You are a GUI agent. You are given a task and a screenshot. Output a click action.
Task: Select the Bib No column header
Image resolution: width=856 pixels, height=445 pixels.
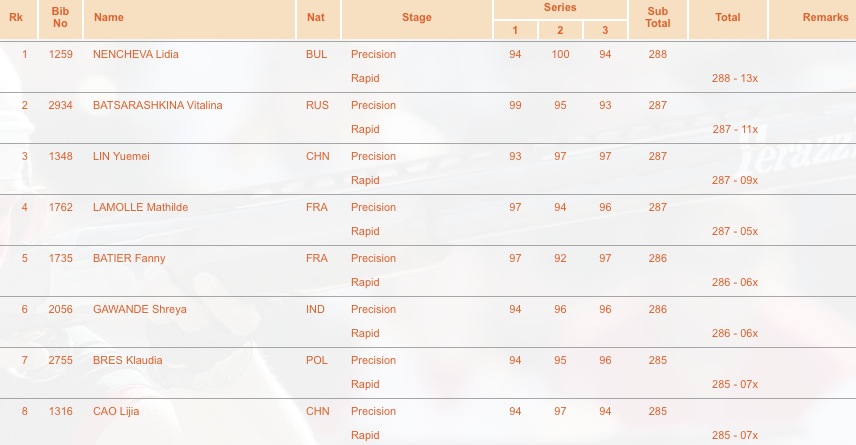[60, 17]
